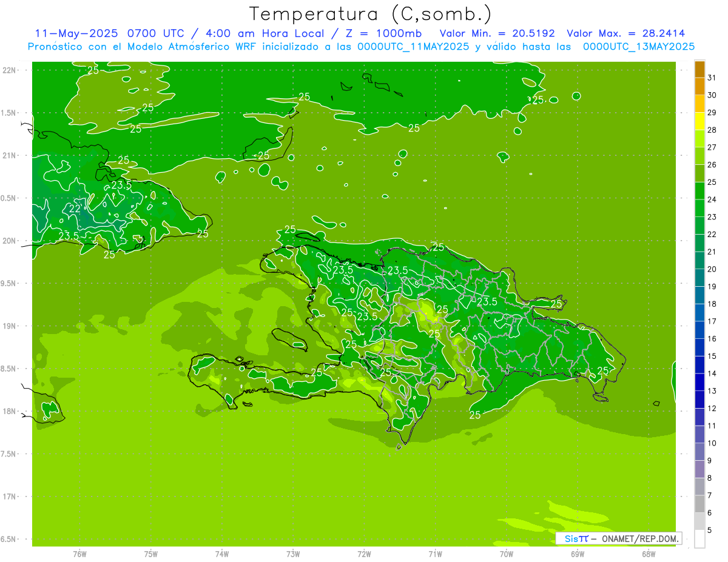Click the '72W' longitude axis label
This screenshot has height=562, width=728.
pyautogui.click(x=364, y=554)
